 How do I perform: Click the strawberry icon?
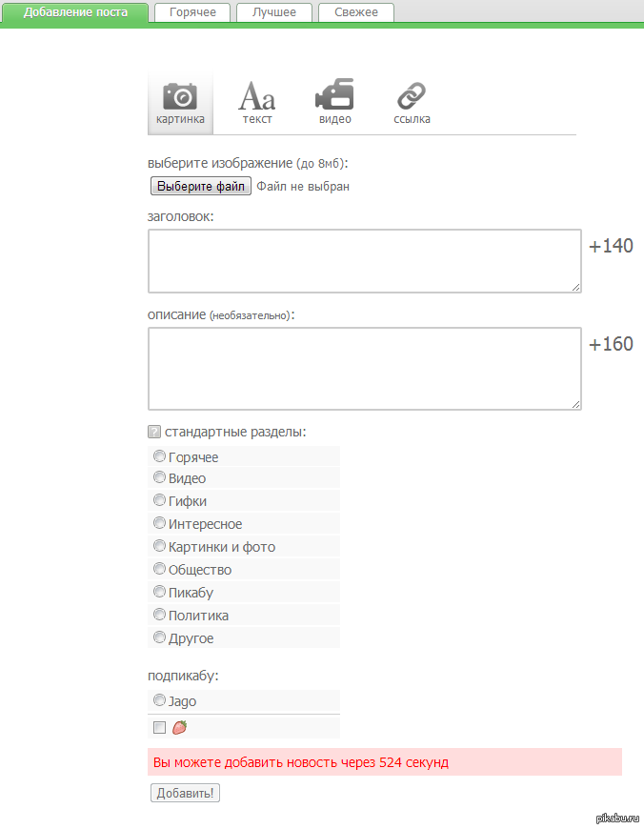point(179,728)
